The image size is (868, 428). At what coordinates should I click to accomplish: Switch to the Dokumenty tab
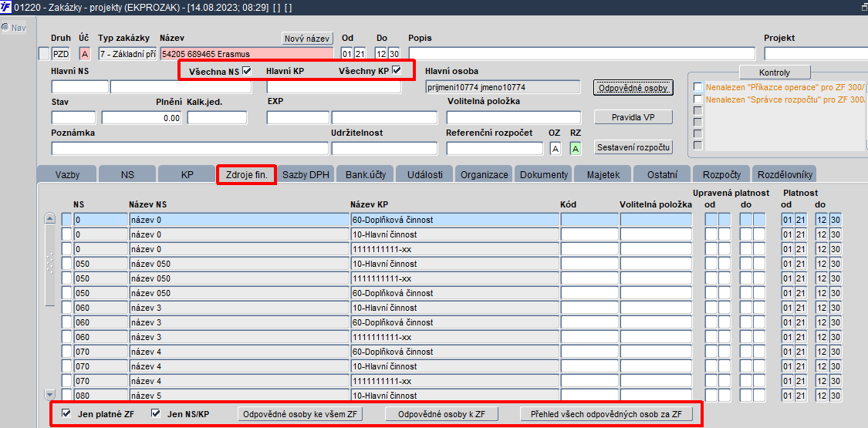[544, 174]
